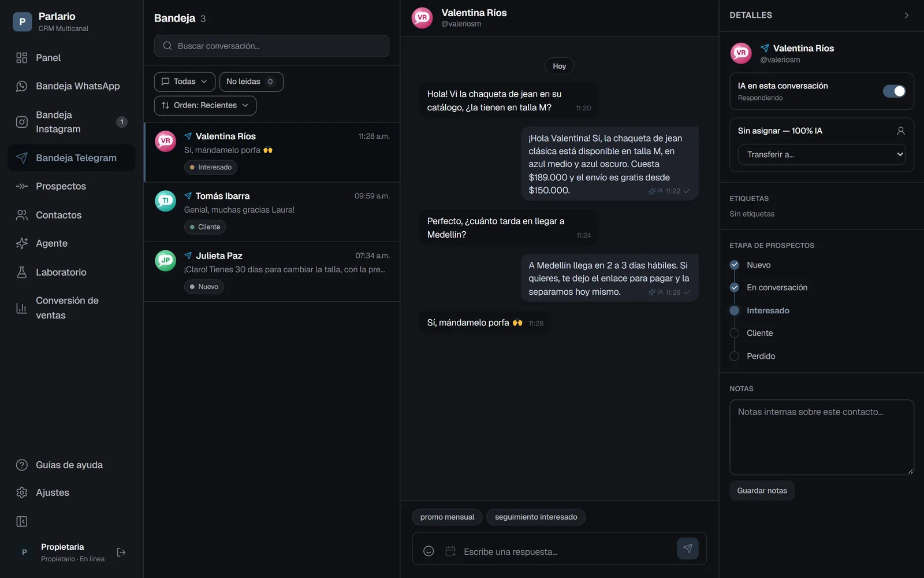Open the Agente sparkle icon
The image size is (924, 578).
[x=22, y=243]
